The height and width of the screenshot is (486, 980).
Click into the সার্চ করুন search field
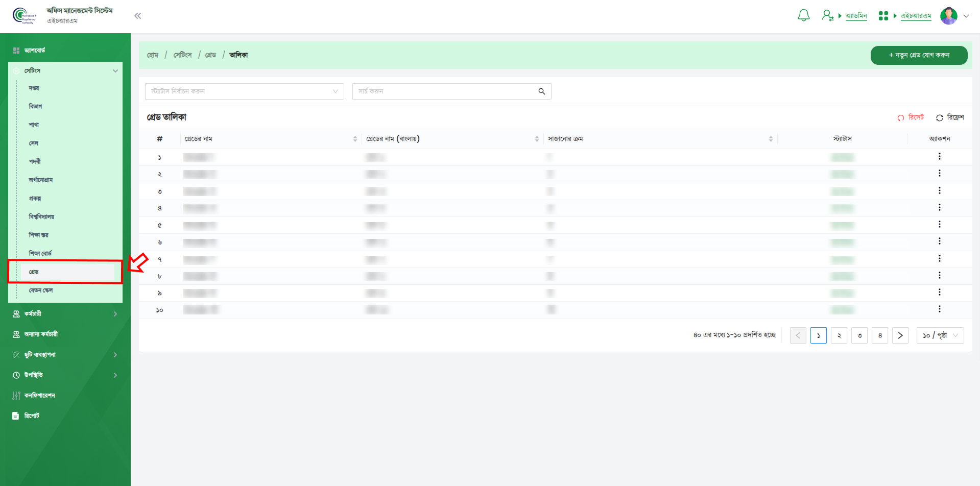[x=444, y=91]
